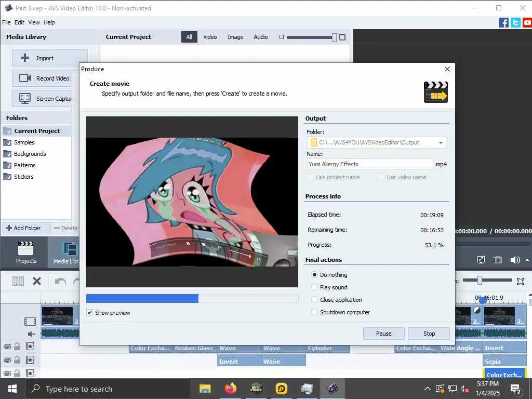Toggle Use project name checkbox
The image size is (532, 399).
click(310, 177)
